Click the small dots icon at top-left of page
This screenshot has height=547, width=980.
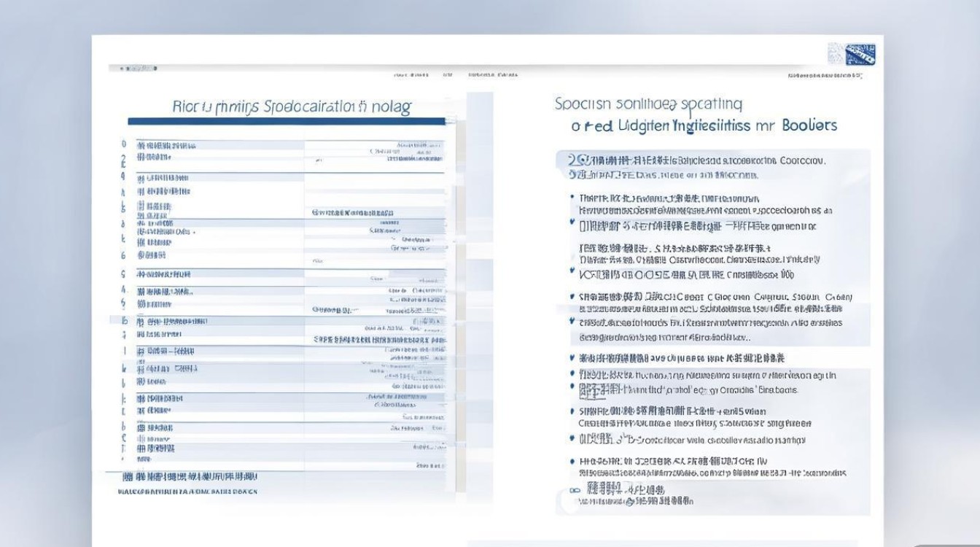click(x=133, y=69)
